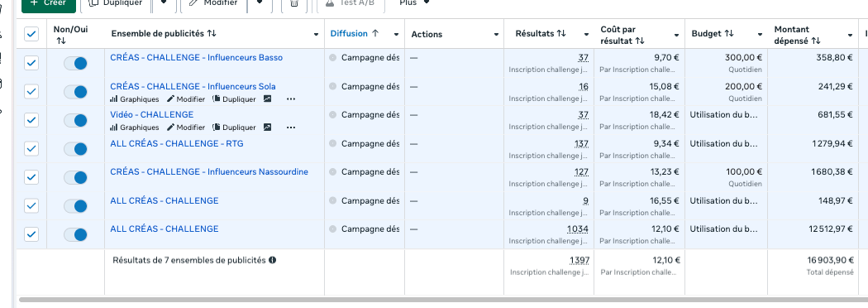
Task: Sort by the Diffusion column
Action: 374,33
